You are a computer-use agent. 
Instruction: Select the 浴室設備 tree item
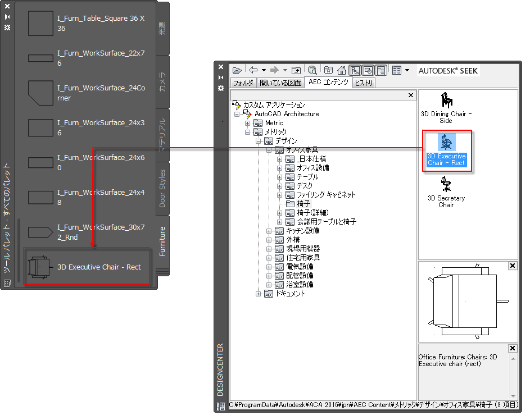click(300, 285)
